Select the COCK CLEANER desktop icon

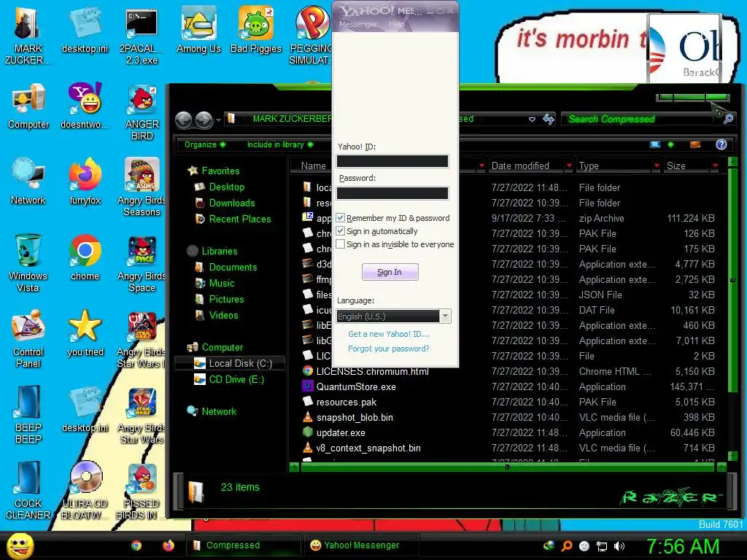28,491
